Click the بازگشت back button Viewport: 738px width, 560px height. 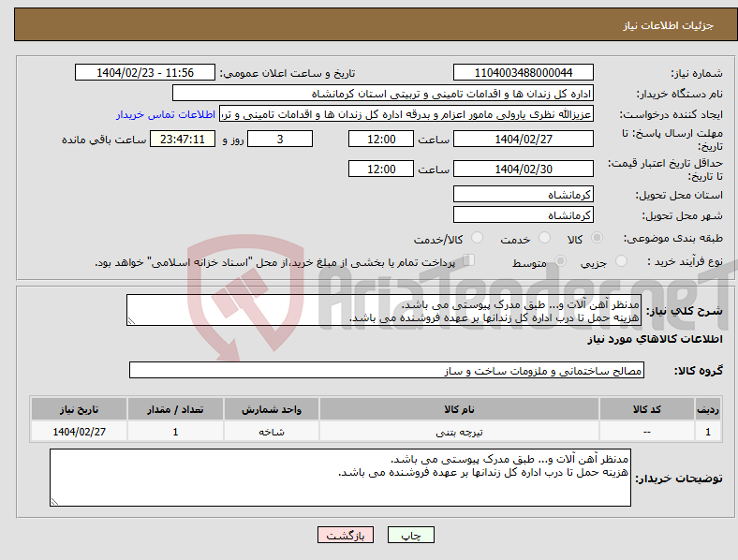tap(346, 535)
